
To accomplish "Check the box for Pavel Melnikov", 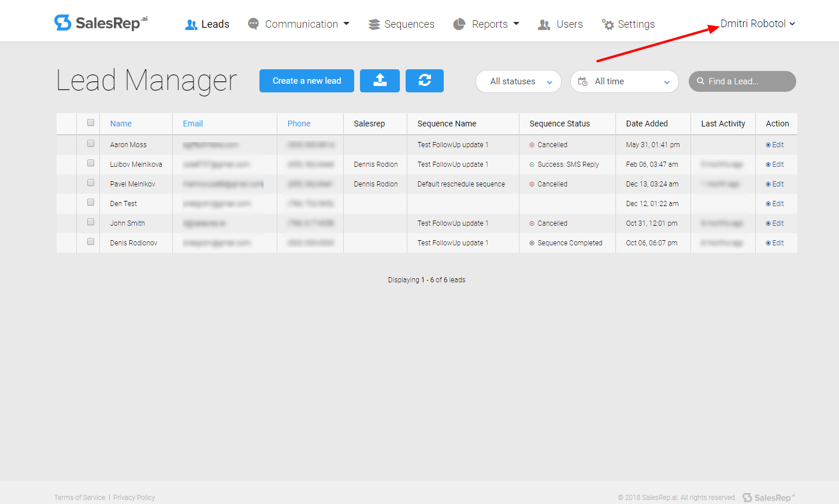I will (x=91, y=182).
